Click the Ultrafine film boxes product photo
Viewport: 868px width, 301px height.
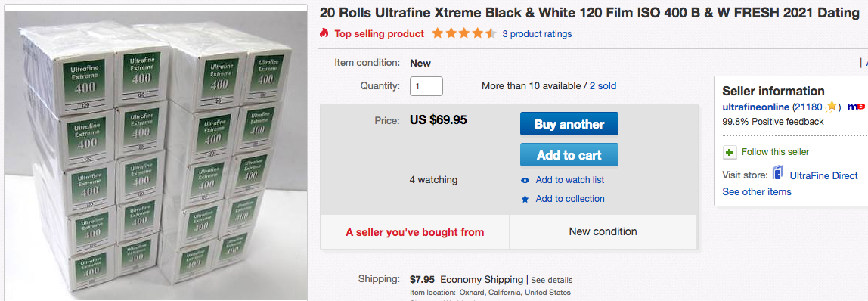pyautogui.click(x=156, y=154)
